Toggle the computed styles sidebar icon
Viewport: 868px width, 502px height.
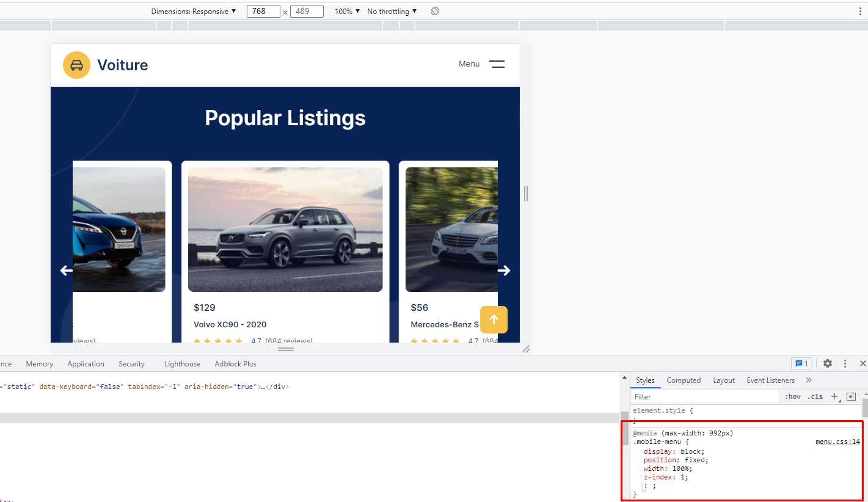(852, 397)
